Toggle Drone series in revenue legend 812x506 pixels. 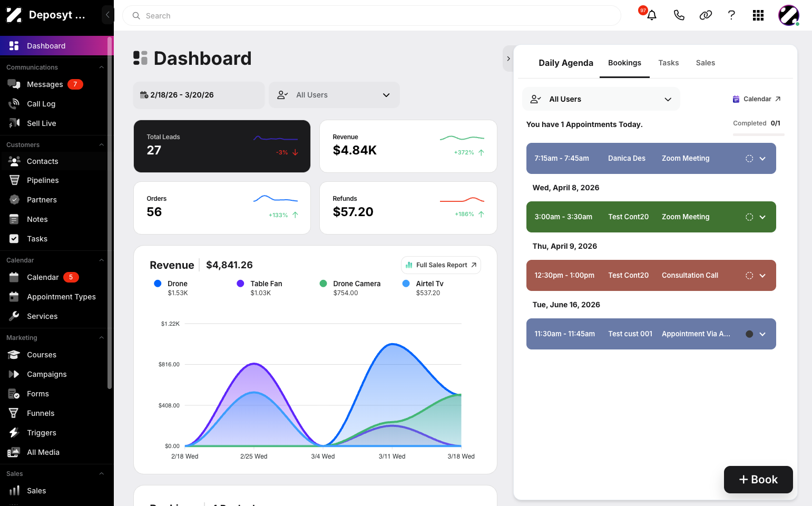click(x=172, y=288)
